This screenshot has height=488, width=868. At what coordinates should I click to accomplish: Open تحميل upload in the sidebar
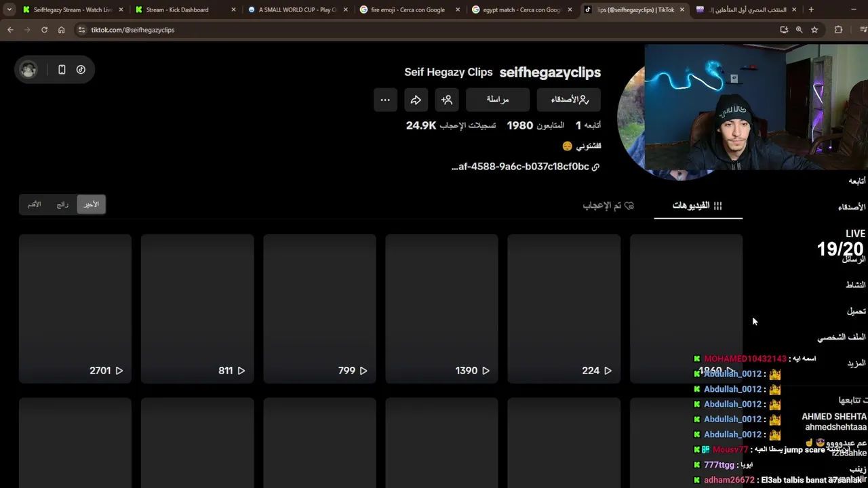pyautogui.click(x=856, y=311)
